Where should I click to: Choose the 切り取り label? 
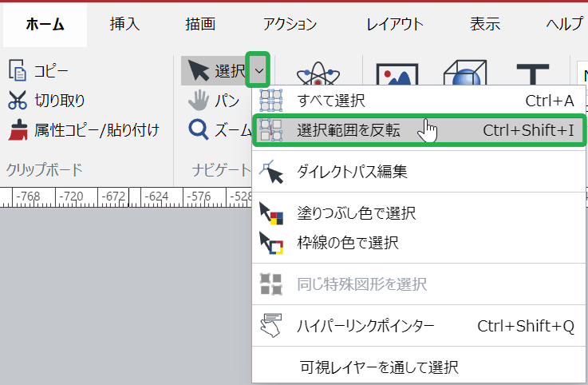pyautogui.click(x=60, y=101)
